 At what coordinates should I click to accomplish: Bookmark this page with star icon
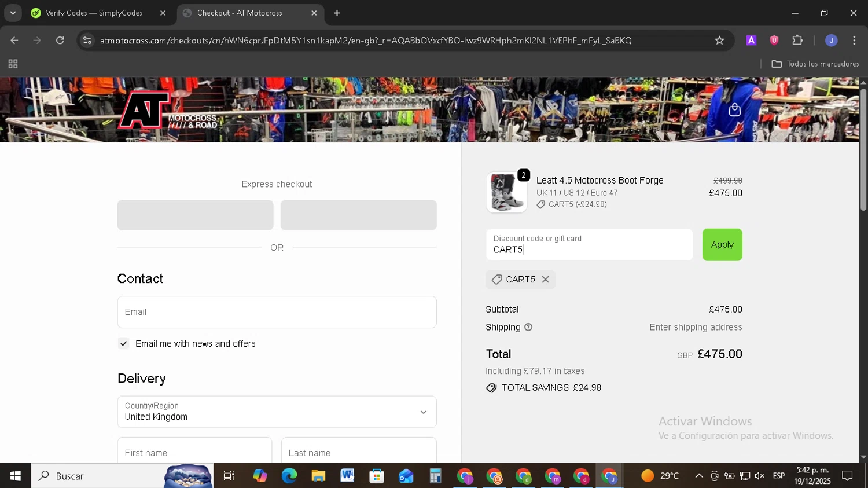719,41
